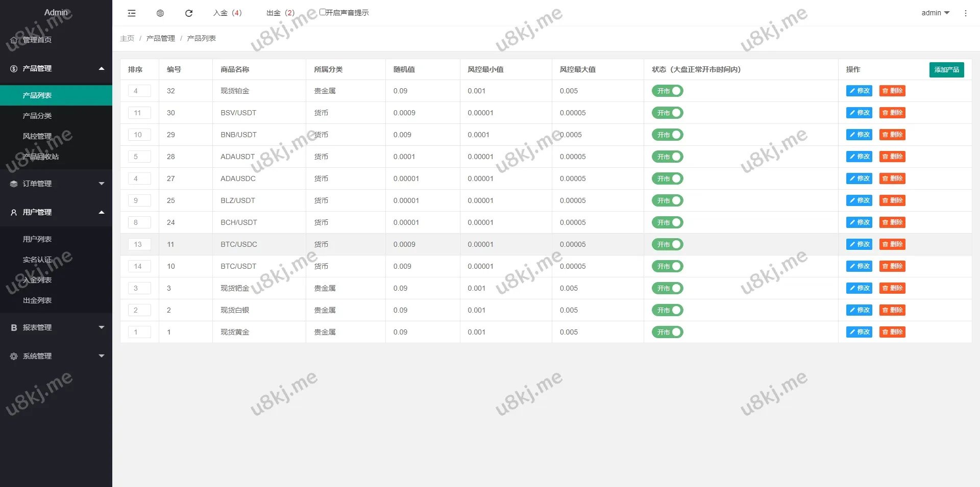Click 修改 for the BNB/USDT row

tap(859, 135)
